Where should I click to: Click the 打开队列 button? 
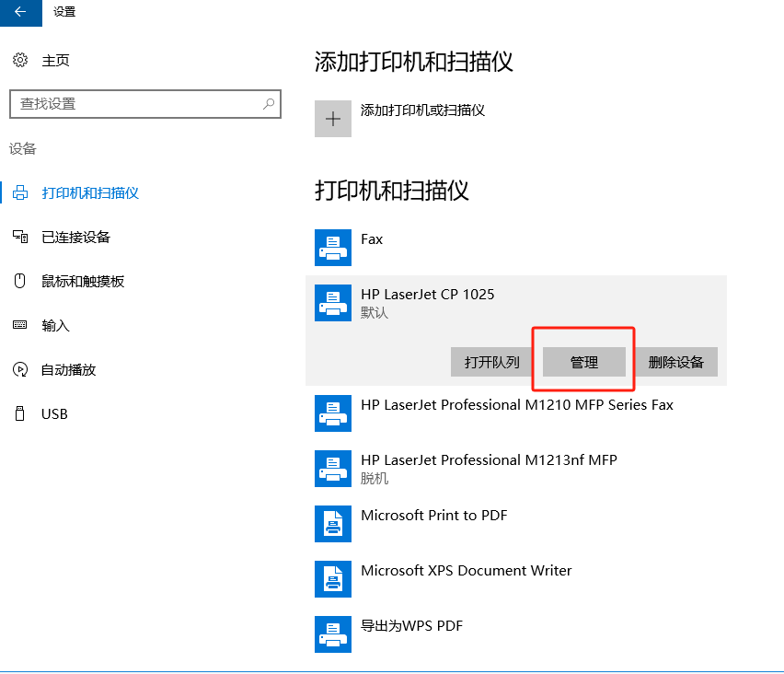[492, 362]
